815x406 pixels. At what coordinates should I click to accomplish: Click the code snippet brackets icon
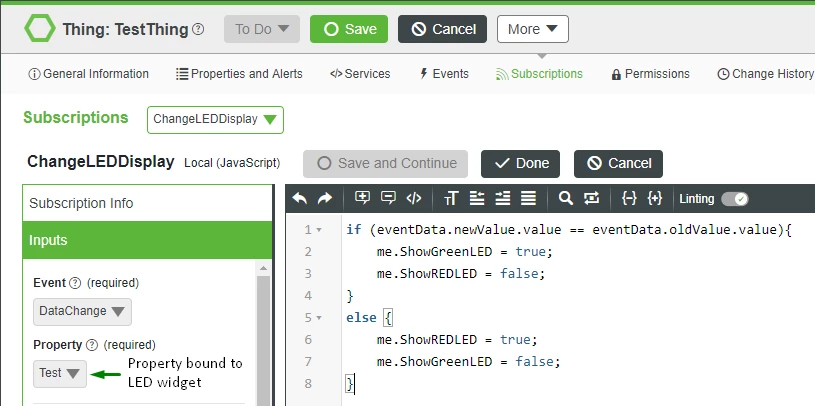pyautogui.click(x=414, y=198)
